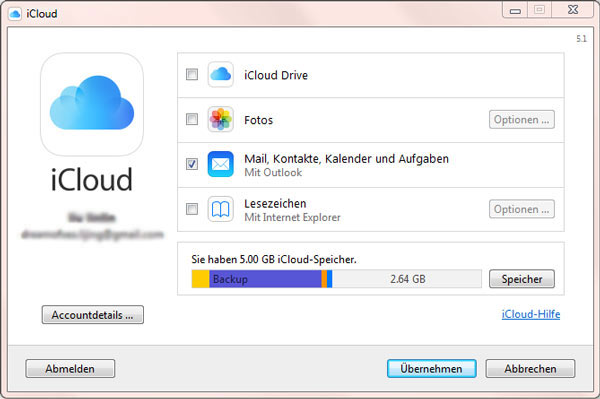This screenshot has width=600, height=399.
Task: Click the iCloud Drive label
Action: (x=276, y=75)
